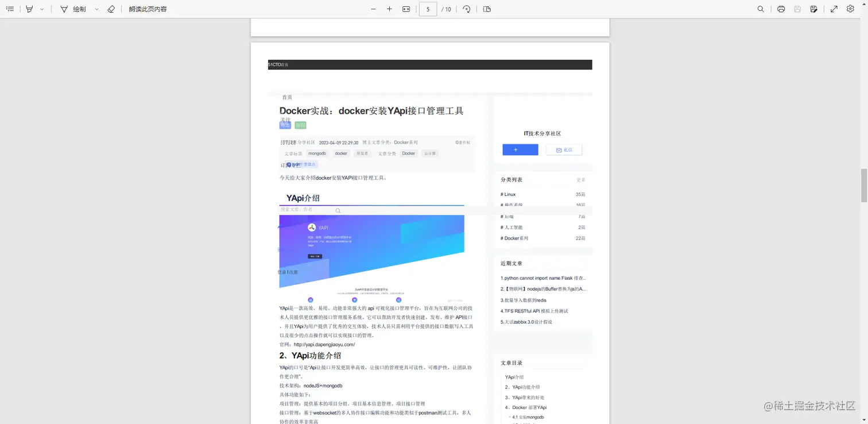868x424 pixels.
Task: Rotate the page with rotate icon
Action: pyautogui.click(x=467, y=9)
